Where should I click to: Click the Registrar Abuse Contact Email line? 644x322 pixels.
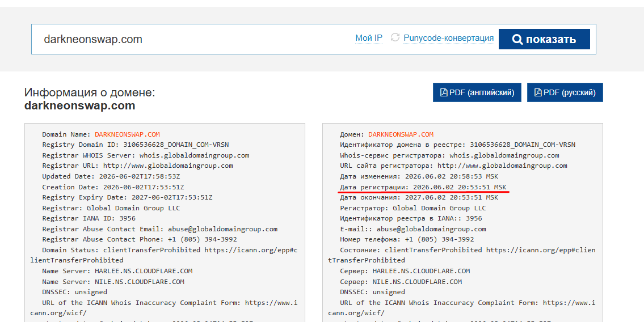pyautogui.click(x=160, y=229)
